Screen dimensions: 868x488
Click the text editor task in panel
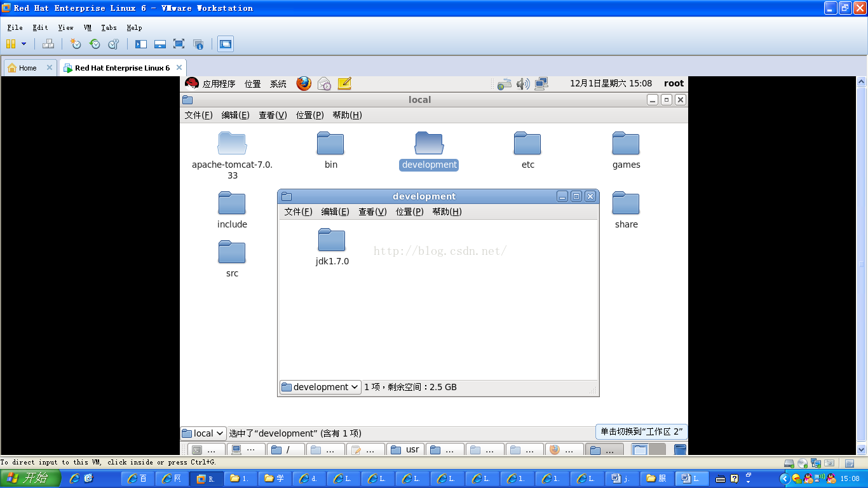point(365,449)
